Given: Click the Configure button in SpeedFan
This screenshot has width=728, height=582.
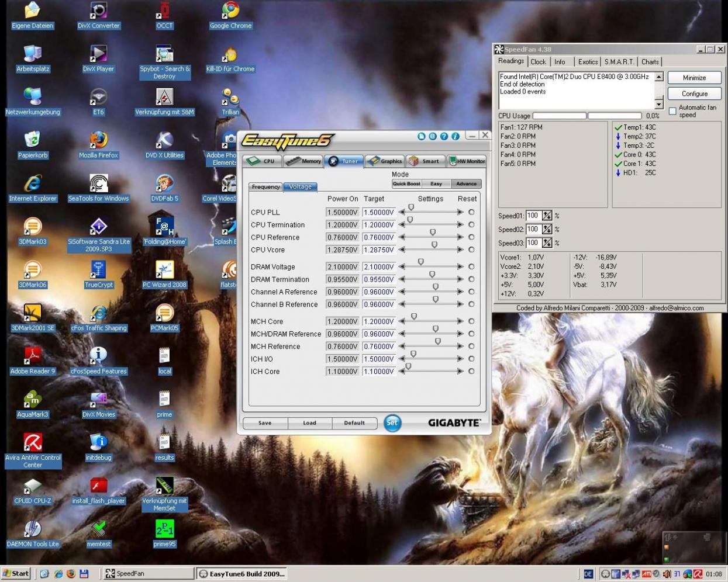Looking at the screenshot, I should 695,93.
